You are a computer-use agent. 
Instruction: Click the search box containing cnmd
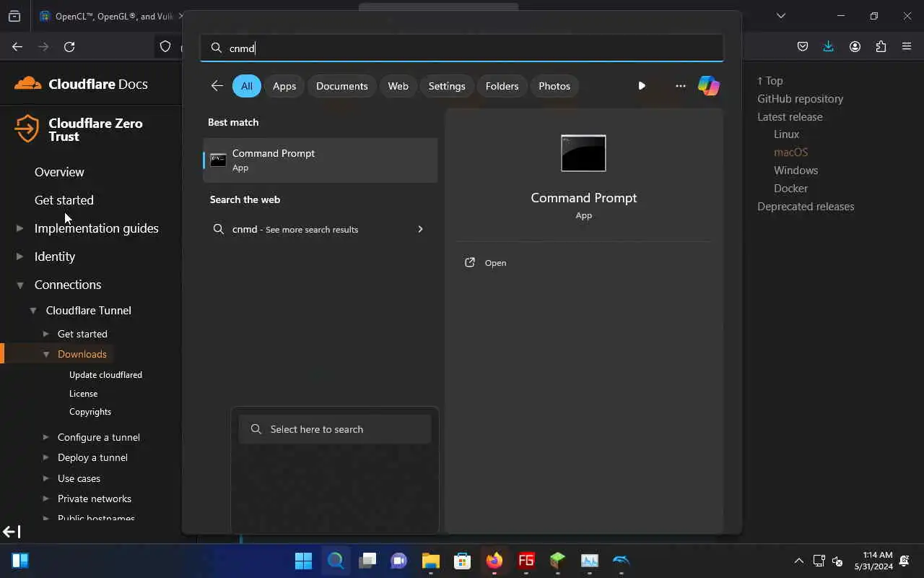[462, 48]
